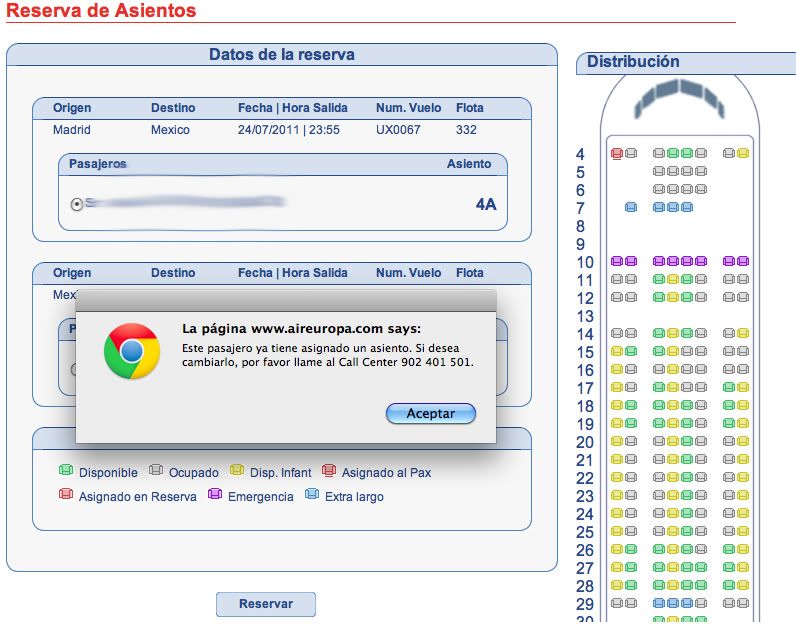Select the only green seat in row 25

(x=687, y=532)
